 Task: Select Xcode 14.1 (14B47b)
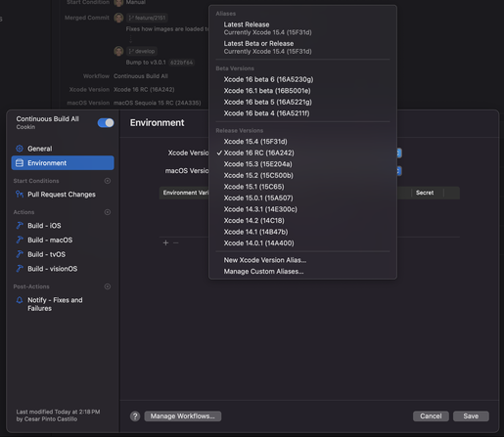(x=302, y=232)
